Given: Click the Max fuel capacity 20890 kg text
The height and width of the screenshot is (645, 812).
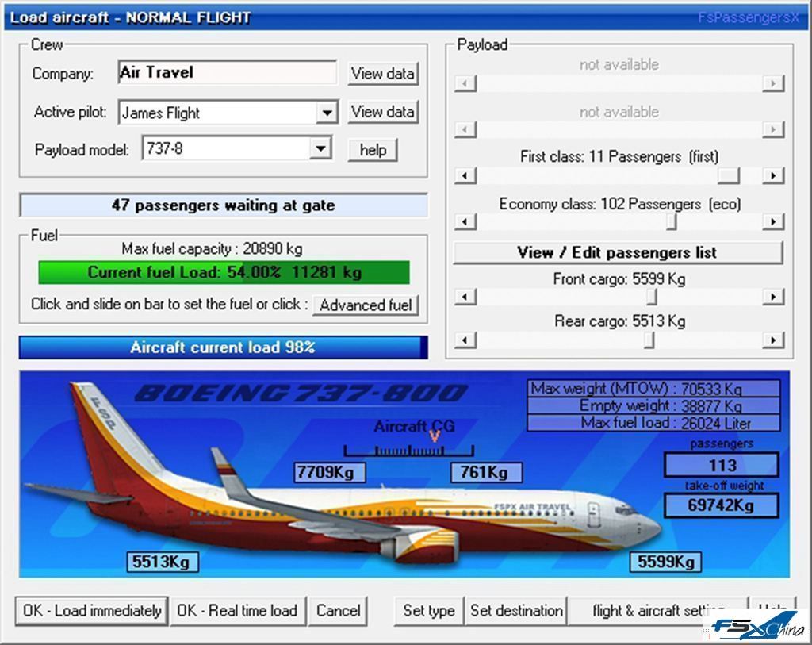Looking at the screenshot, I should [x=213, y=248].
